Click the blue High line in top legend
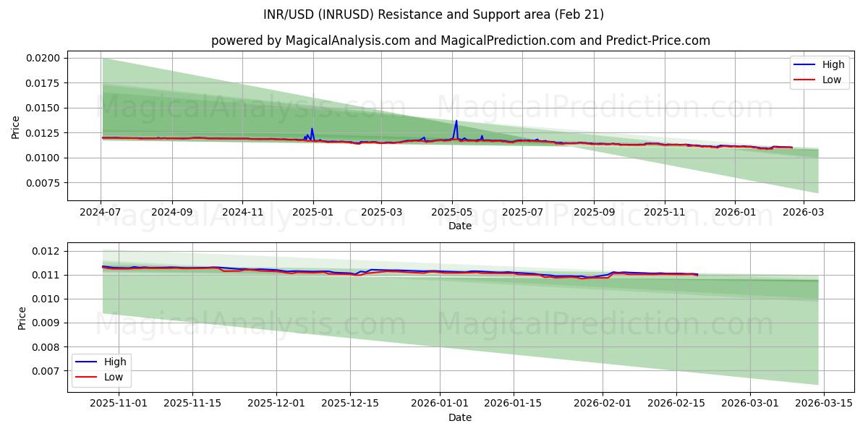The width and height of the screenshot is (868, 434). (805, 64)
